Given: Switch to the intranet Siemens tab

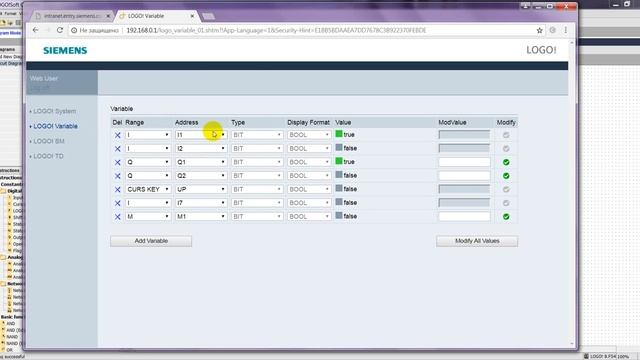Looking at the screenshot, I should (x=71, y=16).
